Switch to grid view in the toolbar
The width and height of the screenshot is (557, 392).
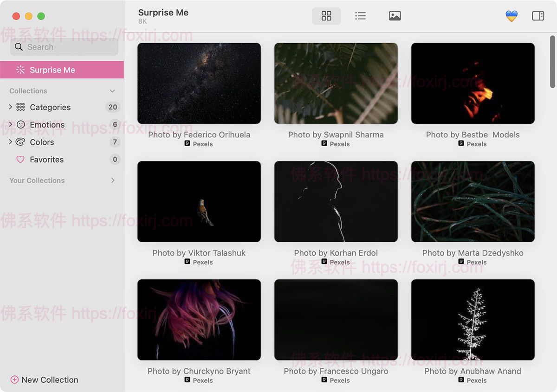coord(326,15)
